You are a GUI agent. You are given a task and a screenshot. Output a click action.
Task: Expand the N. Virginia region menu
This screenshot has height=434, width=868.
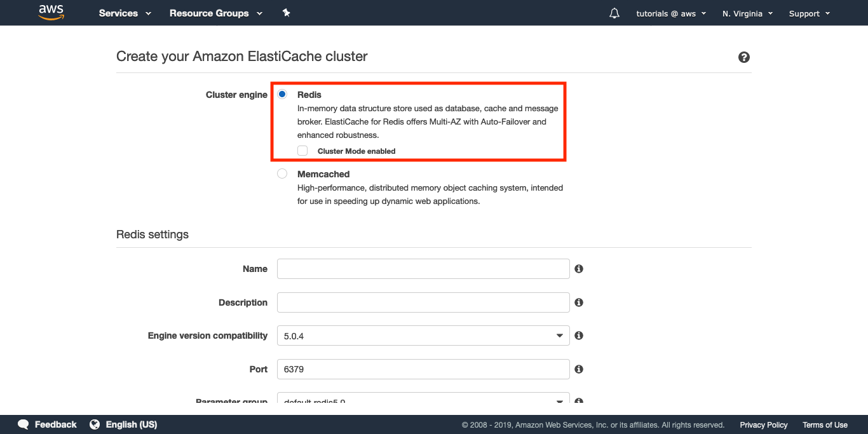[747, 13]
